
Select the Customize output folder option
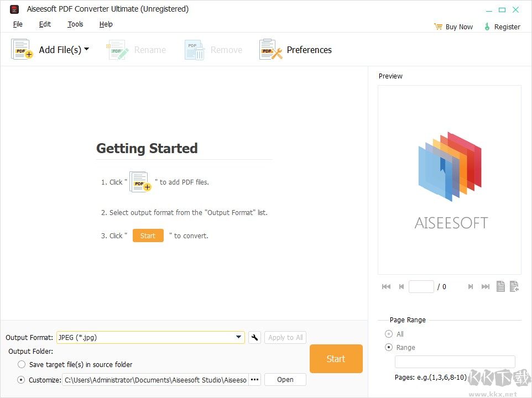[x=22, y=380]
